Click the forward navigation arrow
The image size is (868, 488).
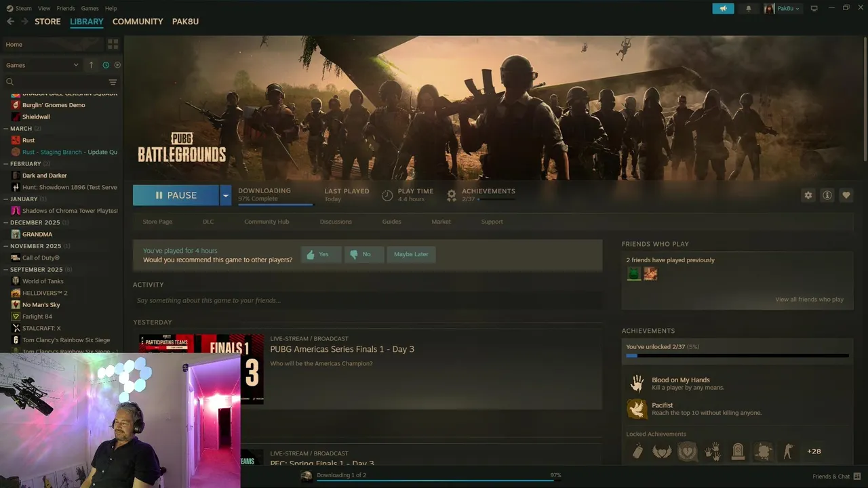point(24,22)
